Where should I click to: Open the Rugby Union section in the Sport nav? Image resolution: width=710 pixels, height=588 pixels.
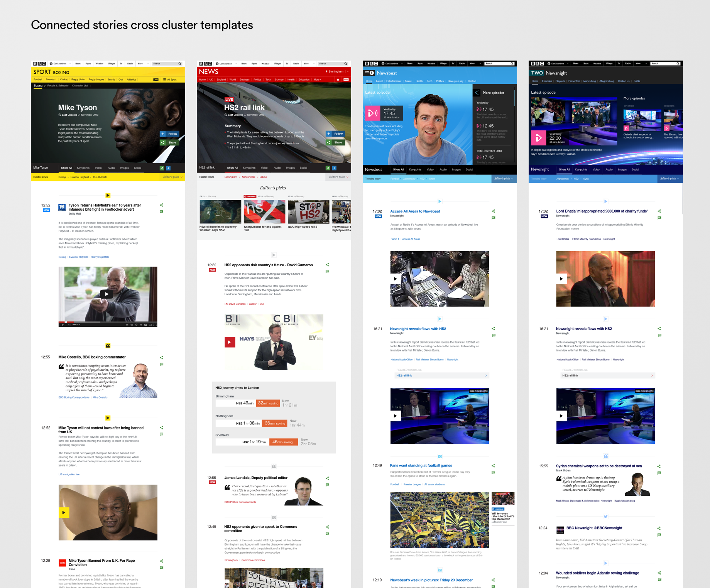78,79
